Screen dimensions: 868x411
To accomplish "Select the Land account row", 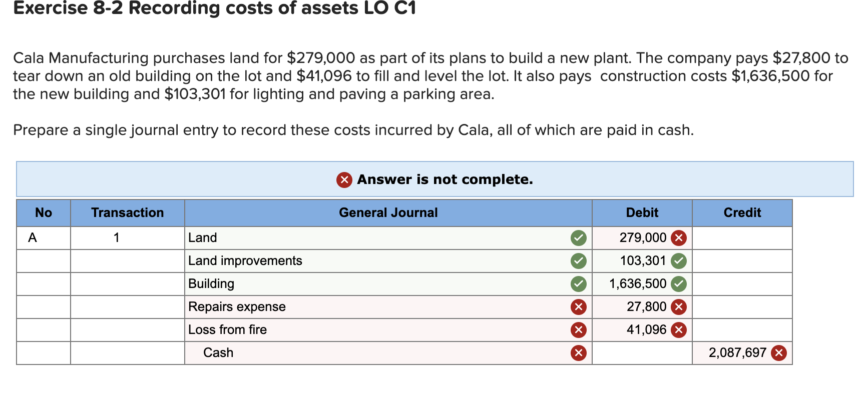I will 300,237.
